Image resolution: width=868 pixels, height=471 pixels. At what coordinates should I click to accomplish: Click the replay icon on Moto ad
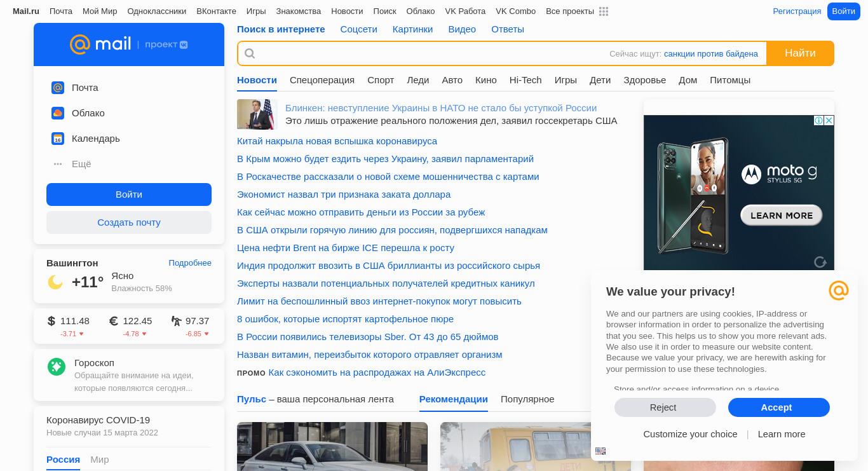tap(820, 262)
